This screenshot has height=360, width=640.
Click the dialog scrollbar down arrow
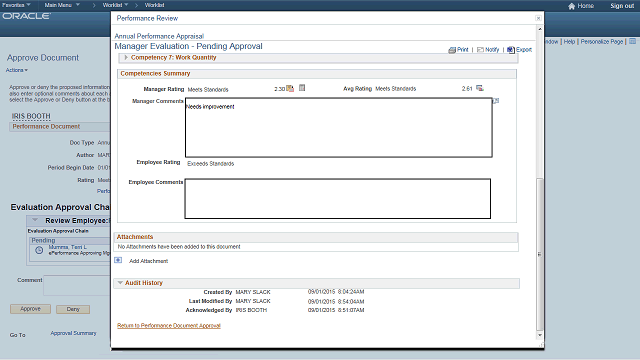pos(540,336)
